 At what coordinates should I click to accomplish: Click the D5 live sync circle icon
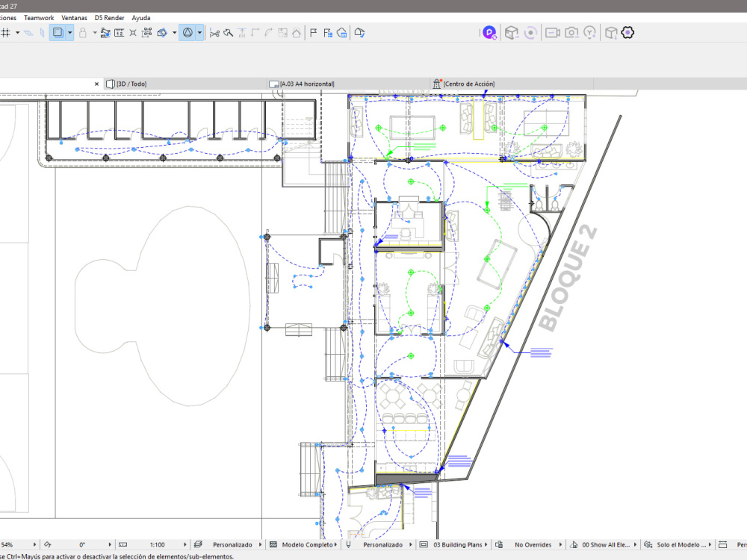coord(530,32)
